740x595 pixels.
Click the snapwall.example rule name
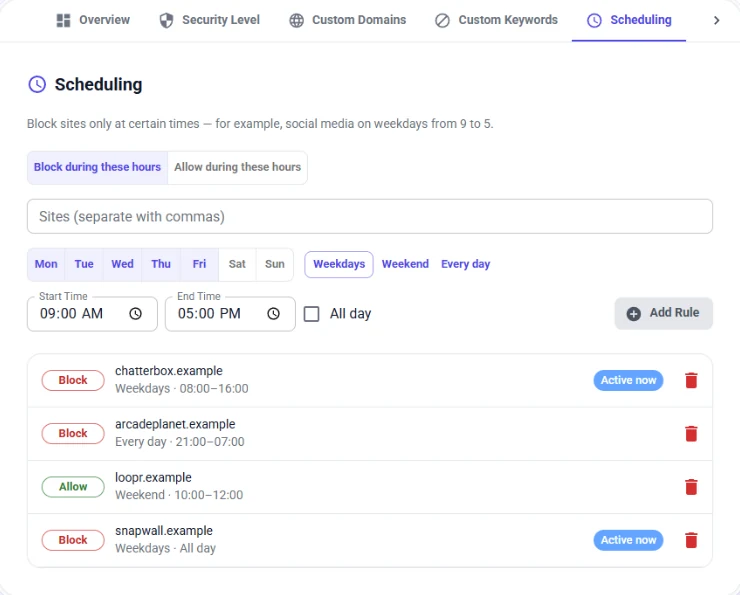(164, 531)
